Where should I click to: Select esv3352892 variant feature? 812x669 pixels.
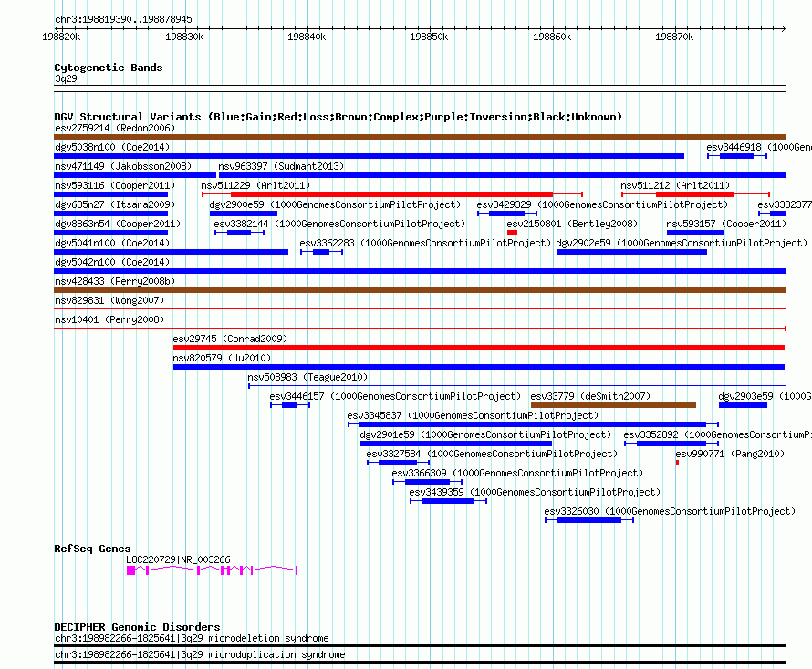click(671, 444)
